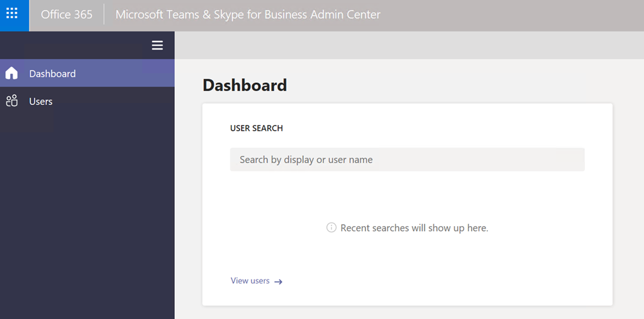Click the USER SEARCH section label
This screenshot has height=319, width=644.
point(257,128)
